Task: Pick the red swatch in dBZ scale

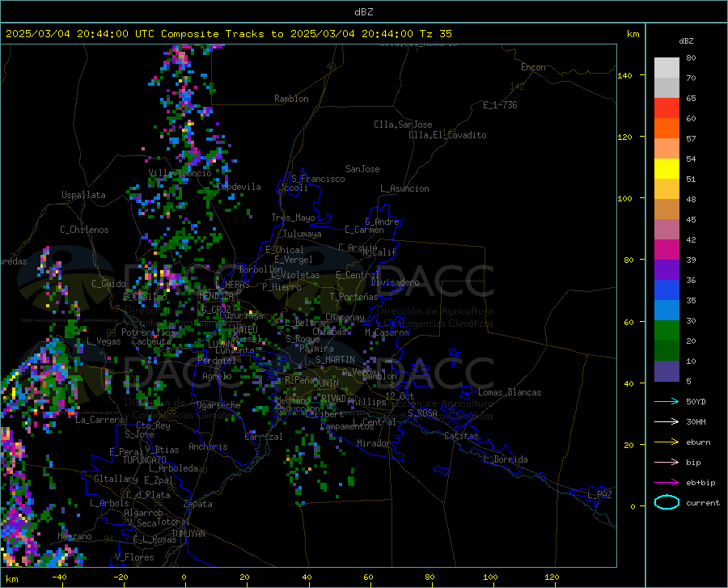Action: point(667,108)
